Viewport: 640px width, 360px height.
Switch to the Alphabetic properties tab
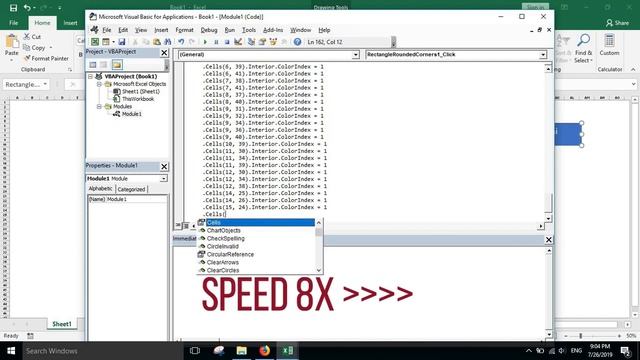click(100, 189)
